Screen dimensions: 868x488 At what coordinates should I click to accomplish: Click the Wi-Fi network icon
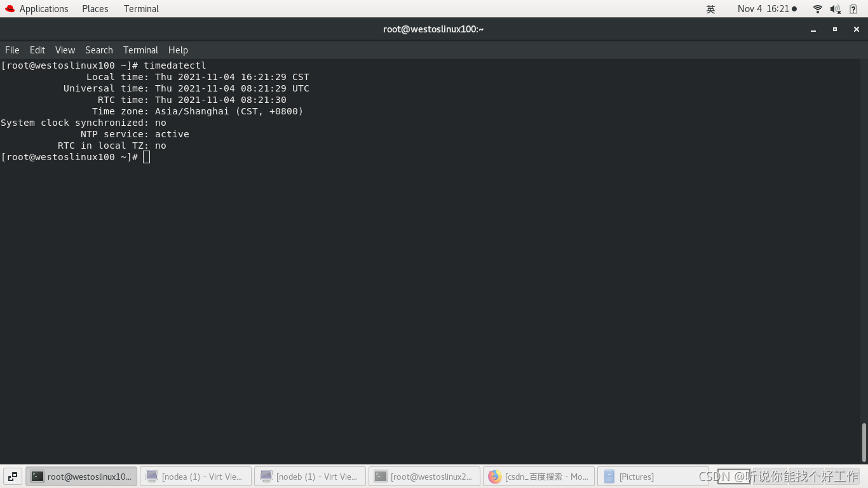[818, 9]
